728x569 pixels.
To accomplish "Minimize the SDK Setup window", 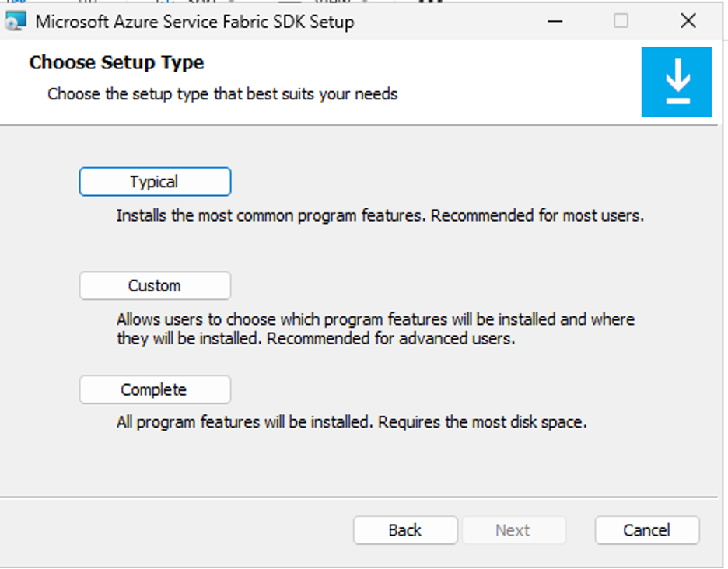I will pyautogui.click(x=555, y=21).
